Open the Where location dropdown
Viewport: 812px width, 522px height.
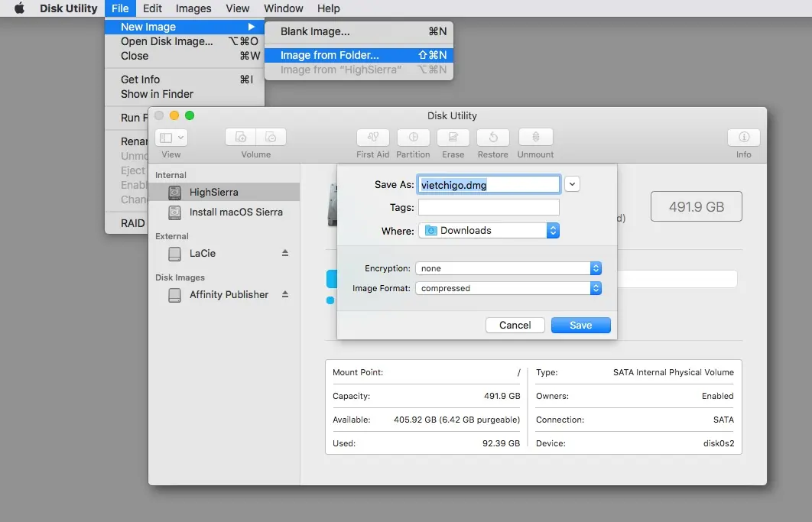pos(489,230)
